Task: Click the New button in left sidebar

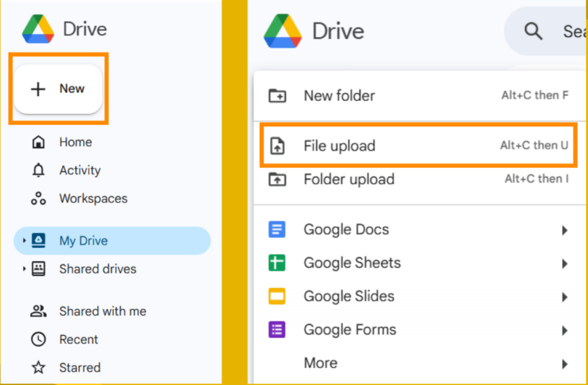Action: 58,89
